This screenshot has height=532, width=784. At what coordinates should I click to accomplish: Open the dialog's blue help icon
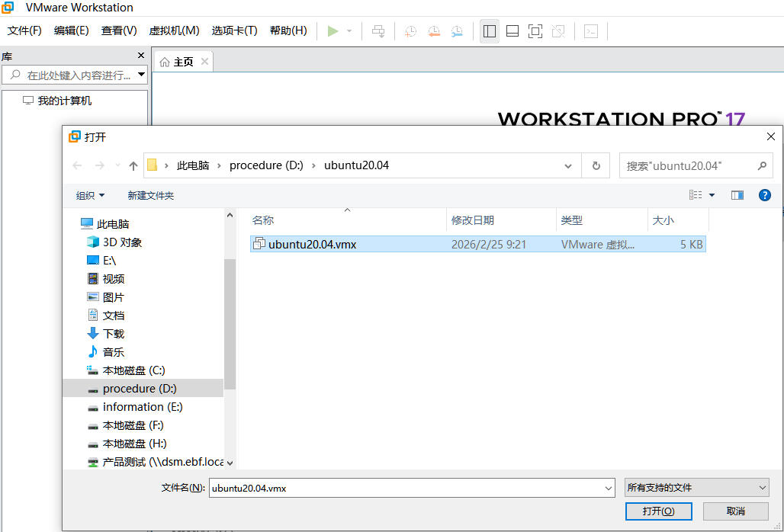coord(764,195)
